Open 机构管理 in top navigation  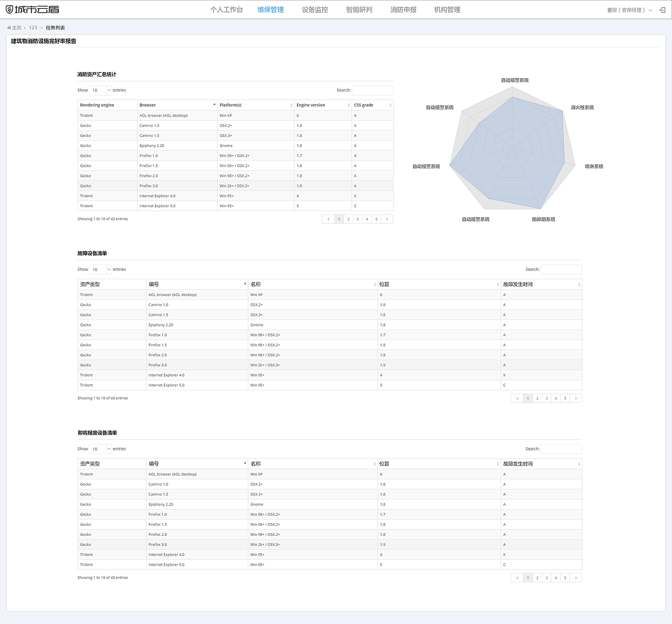[447, 9]
